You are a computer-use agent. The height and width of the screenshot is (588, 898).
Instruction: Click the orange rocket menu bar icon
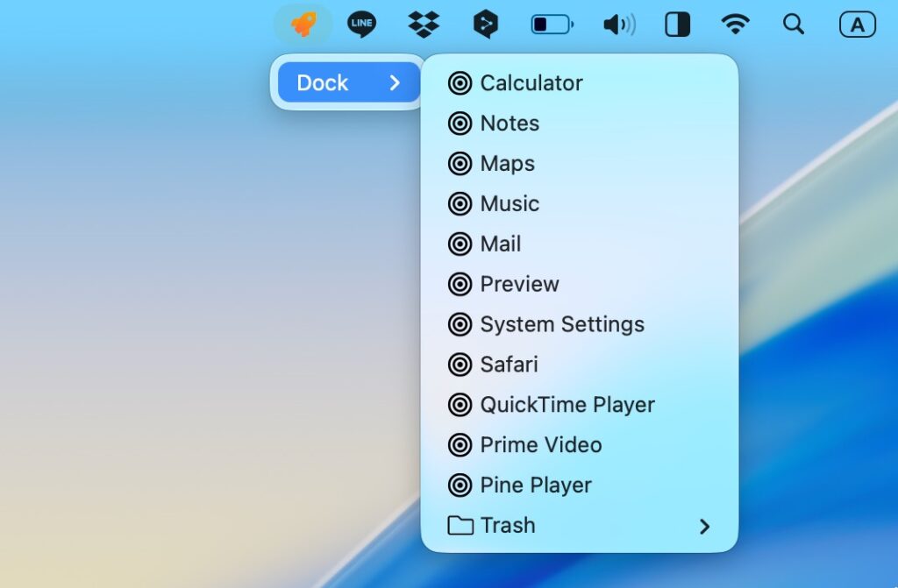click(303, 25)
